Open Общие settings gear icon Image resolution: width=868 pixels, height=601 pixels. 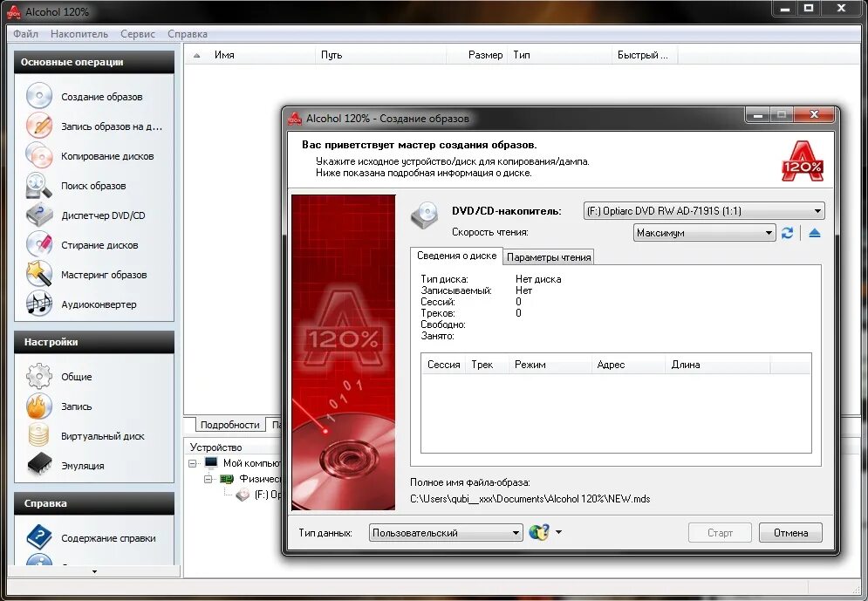[x=38, y=376]
